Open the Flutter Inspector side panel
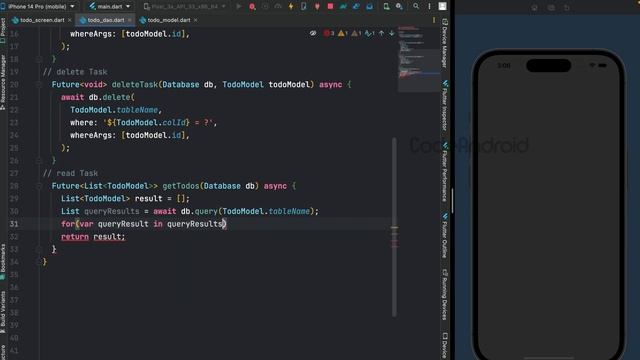The image size is (640, 360). pos(445,105)
